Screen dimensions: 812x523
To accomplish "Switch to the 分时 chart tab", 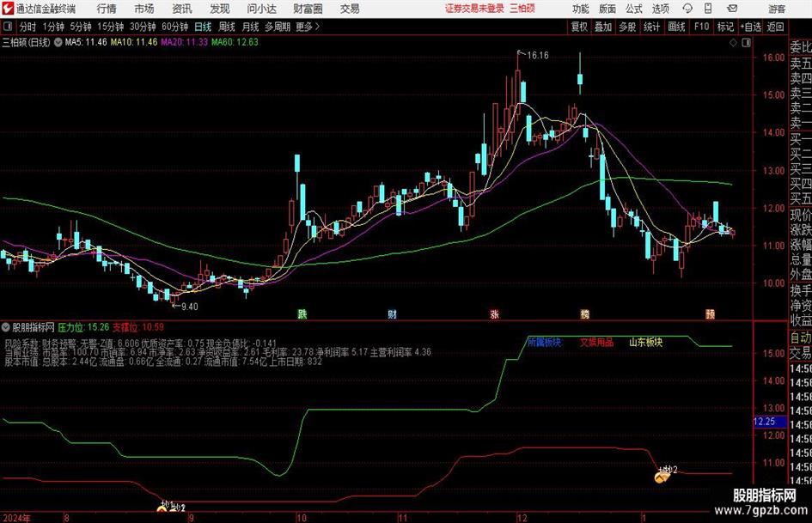I will 28,27.
